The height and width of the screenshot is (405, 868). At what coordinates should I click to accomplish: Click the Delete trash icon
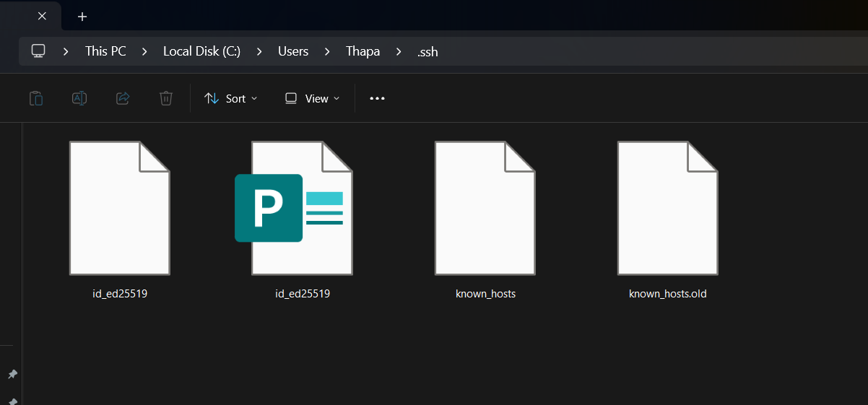click(x=166, y=98)
